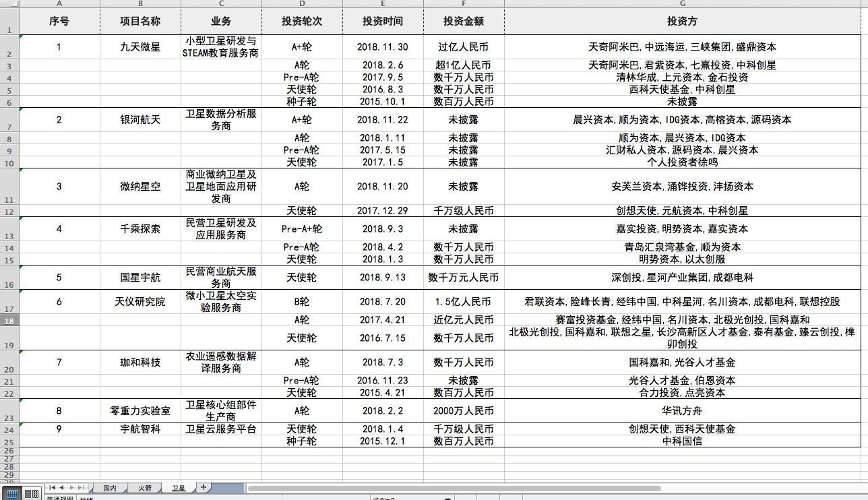
Task: Click the 投资金额 header cell
Action: click(464, 21)
